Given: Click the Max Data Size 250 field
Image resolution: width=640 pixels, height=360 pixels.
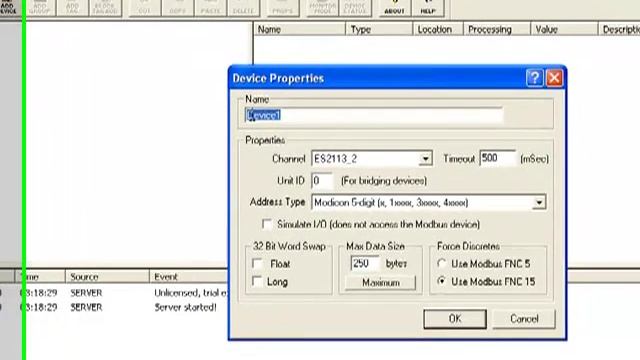Looking at the screenshot, I should [364, 263].
